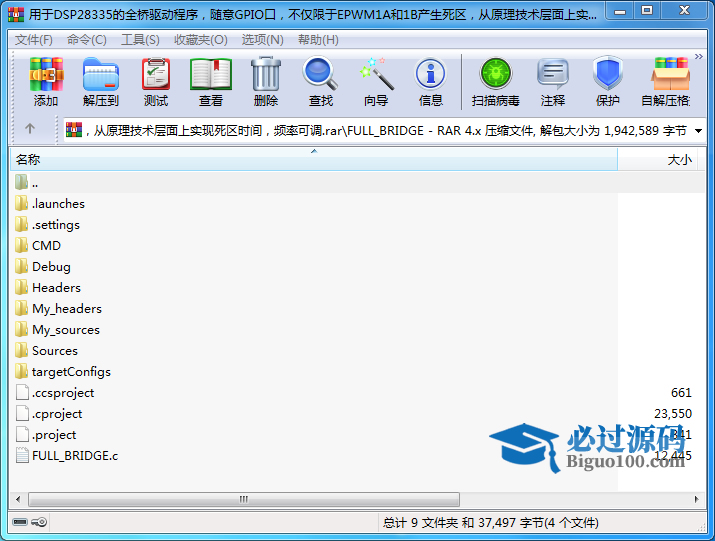The image size is (715, 541).
Task: Open the Commands (命令) menu
Action: point(87,40)
